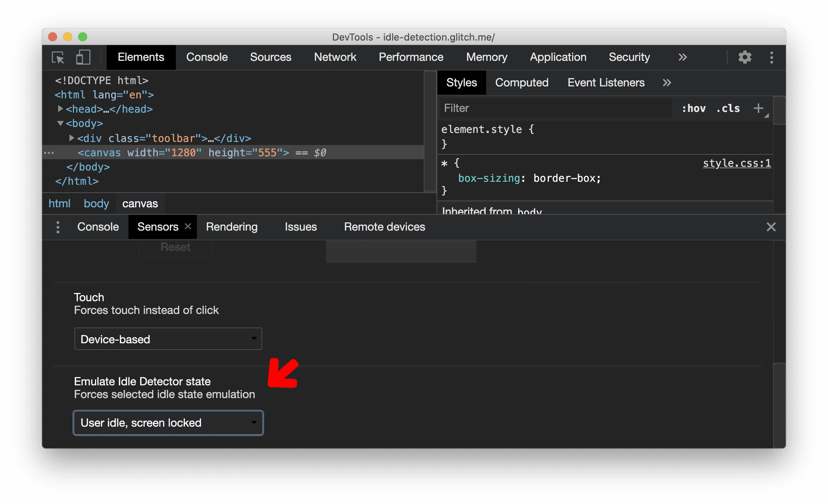The width and height of the screenshot is (828, 504).
Task: Click the inspect element cursor icon
Action: (60, 57)
